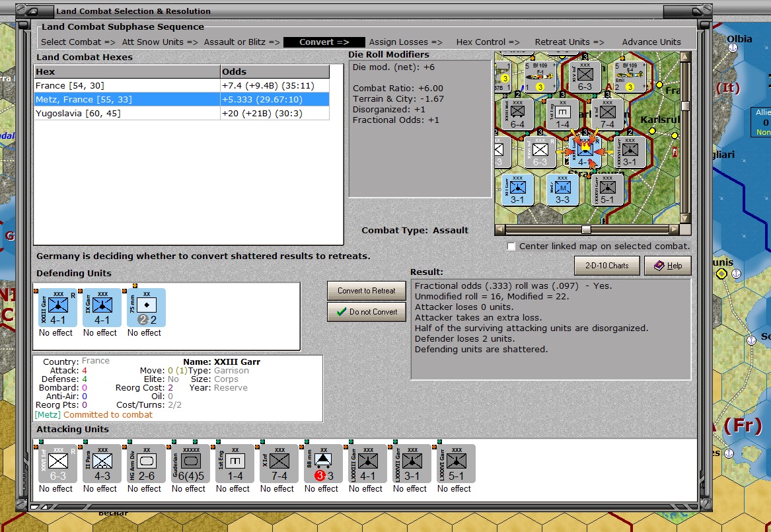Click +20 (+21B) (30:3) odds cell
Image resolution: width=771 pixels, height=532 pixels.
click(275, 113)
